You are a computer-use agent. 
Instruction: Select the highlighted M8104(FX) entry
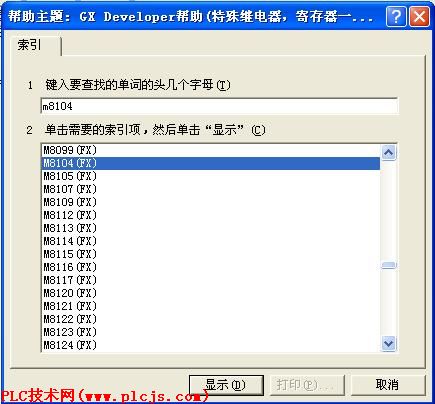[211, 163]
